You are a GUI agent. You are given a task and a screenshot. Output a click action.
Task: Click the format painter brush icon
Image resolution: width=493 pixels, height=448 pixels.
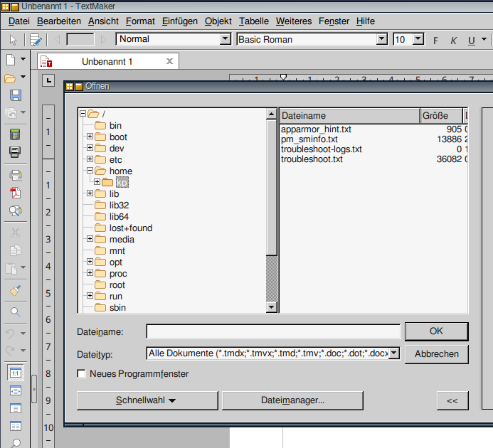click(x=15, y=290)
